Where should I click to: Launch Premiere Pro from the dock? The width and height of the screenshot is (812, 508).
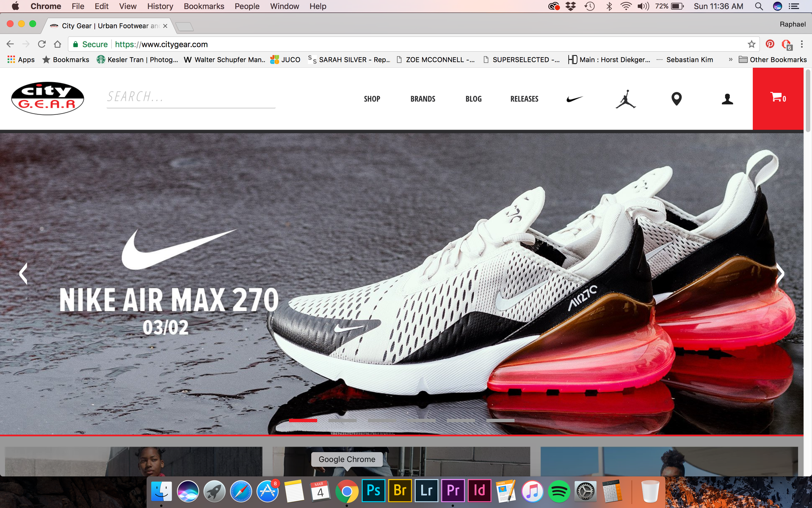coord(453,491)
